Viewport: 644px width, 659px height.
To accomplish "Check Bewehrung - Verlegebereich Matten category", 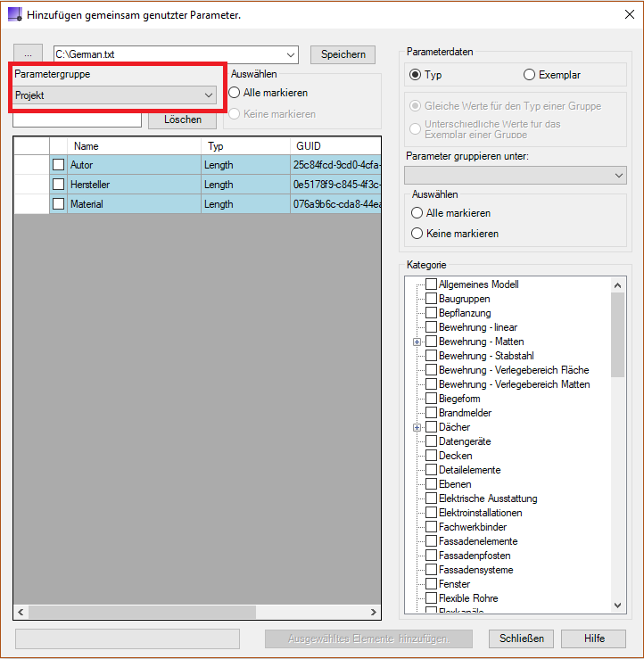I will point(432,384).
